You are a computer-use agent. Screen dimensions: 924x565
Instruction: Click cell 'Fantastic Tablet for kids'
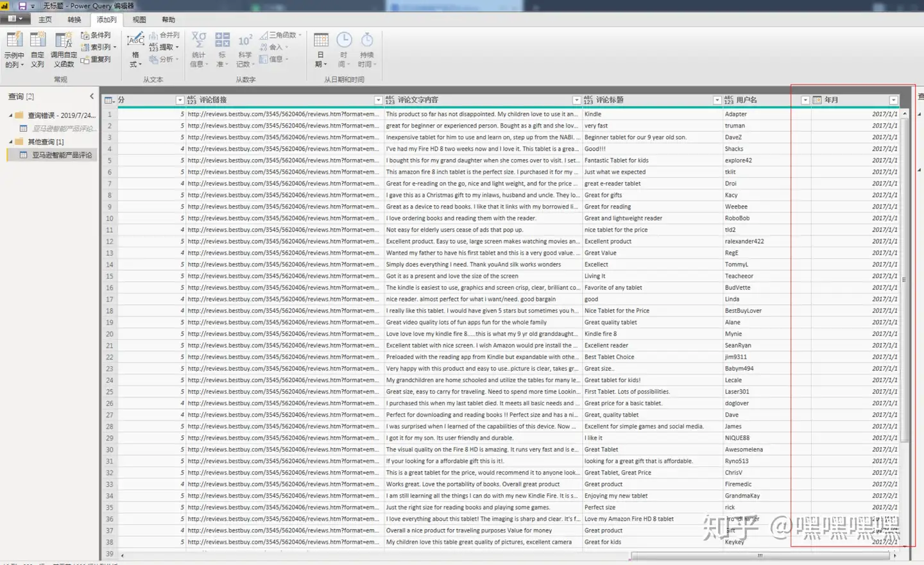[652, 160]
